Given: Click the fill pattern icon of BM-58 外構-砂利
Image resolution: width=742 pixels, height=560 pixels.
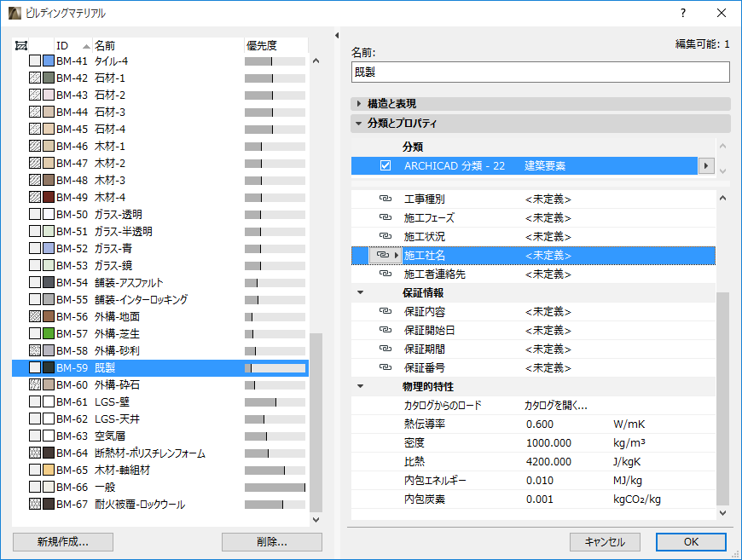Looking at the screenshot, I should (35, 350).
